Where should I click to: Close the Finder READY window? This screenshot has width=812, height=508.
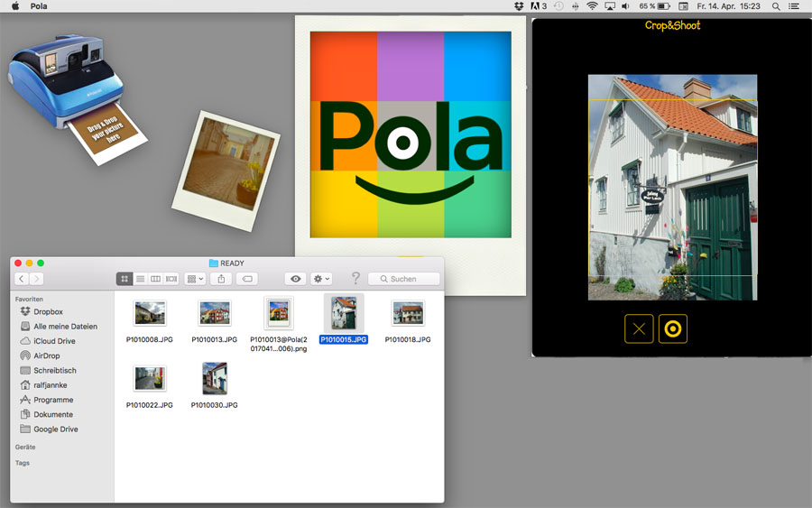coord(18,263)
